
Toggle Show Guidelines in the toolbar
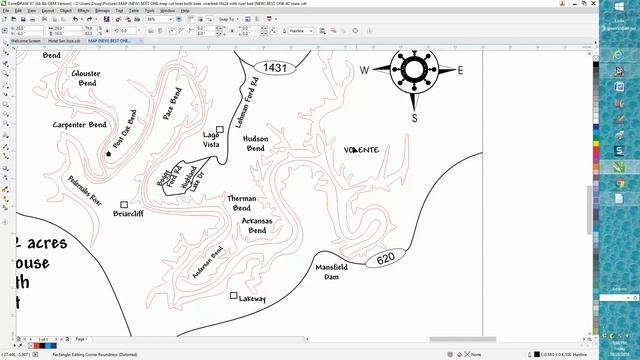click(x=209, y=19)
